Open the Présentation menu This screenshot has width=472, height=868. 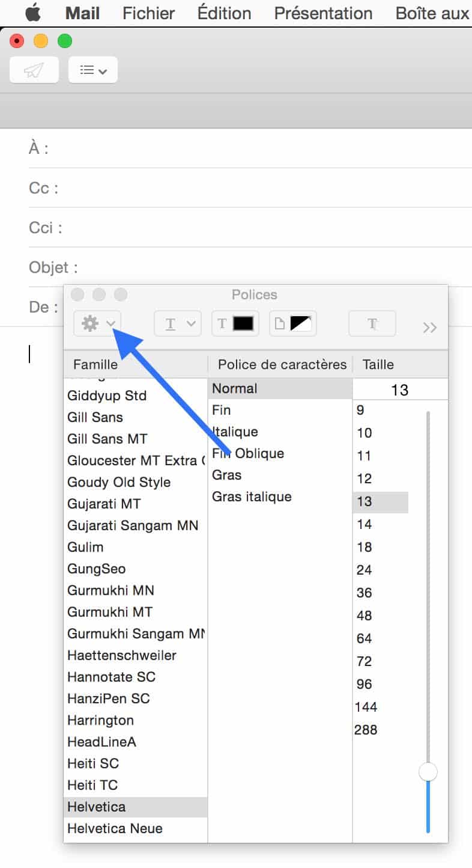click(x=322, y=13)
